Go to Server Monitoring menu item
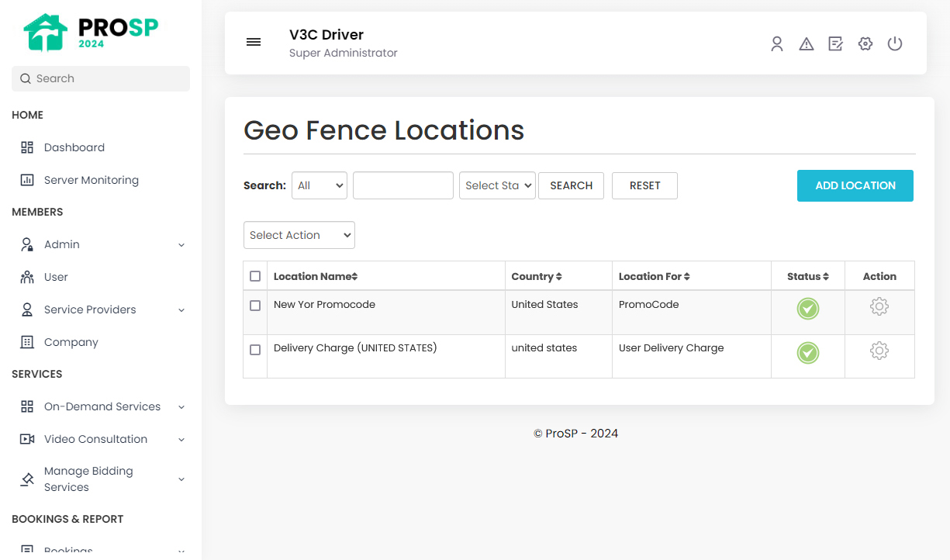Viewport: 950px width, 560px height. click(x=92, y=180)
